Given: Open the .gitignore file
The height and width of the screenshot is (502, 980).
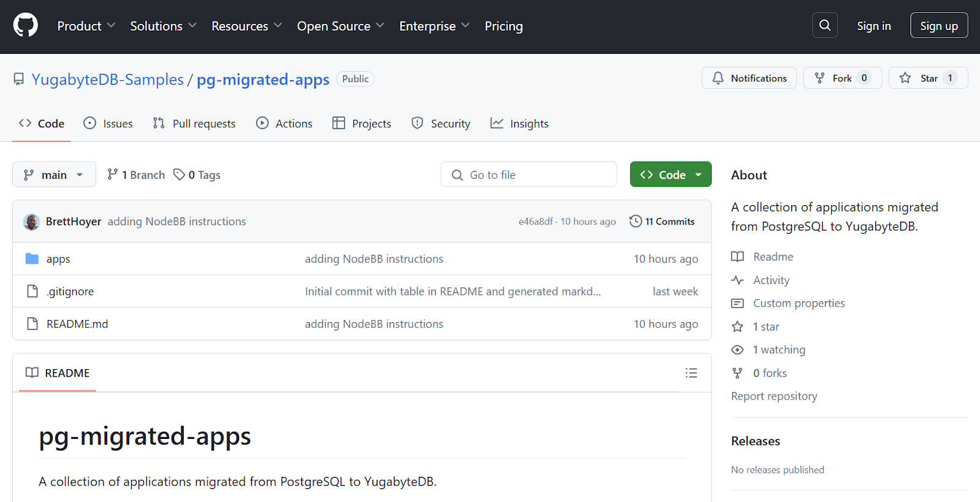Looking at the screenshot, I should pos(70,291).
